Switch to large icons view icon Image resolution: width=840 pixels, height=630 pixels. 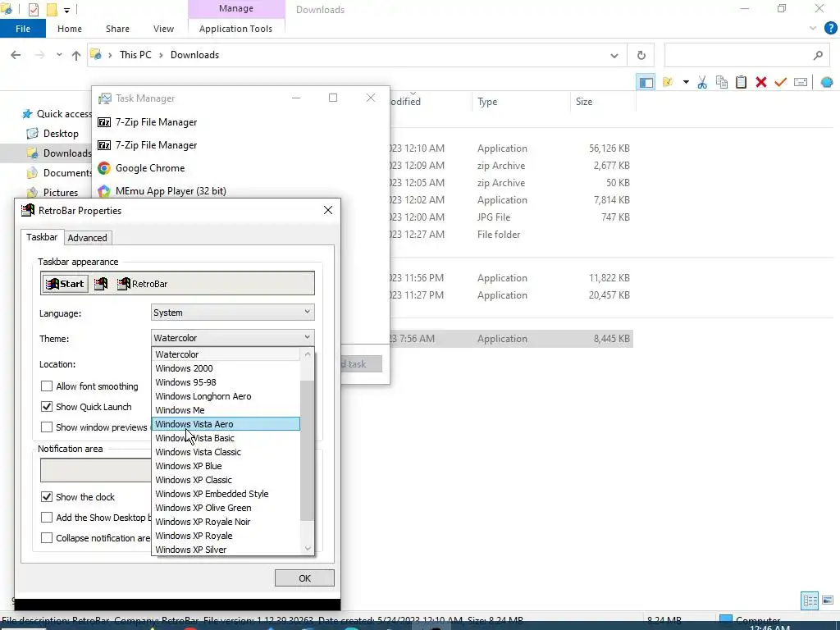(828, 600)
